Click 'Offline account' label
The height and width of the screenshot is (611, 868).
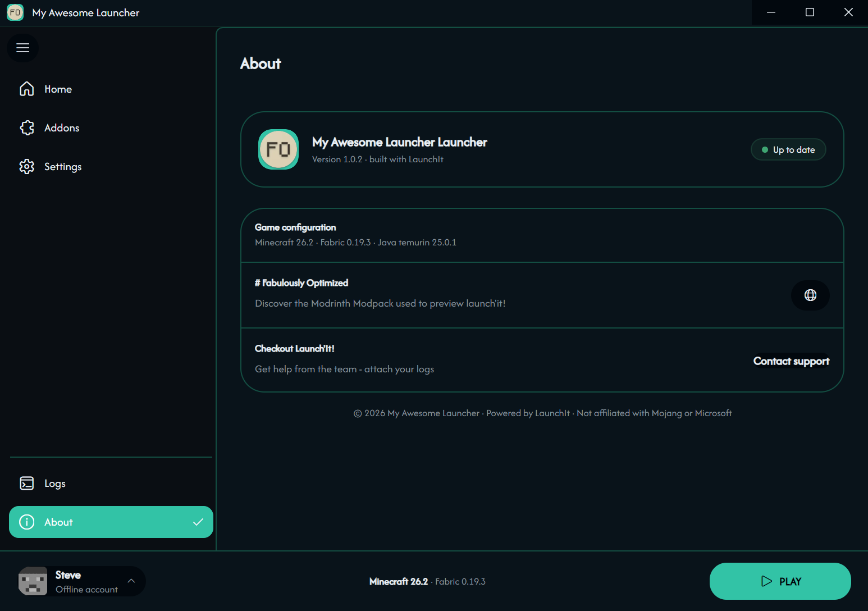[86, 590]
